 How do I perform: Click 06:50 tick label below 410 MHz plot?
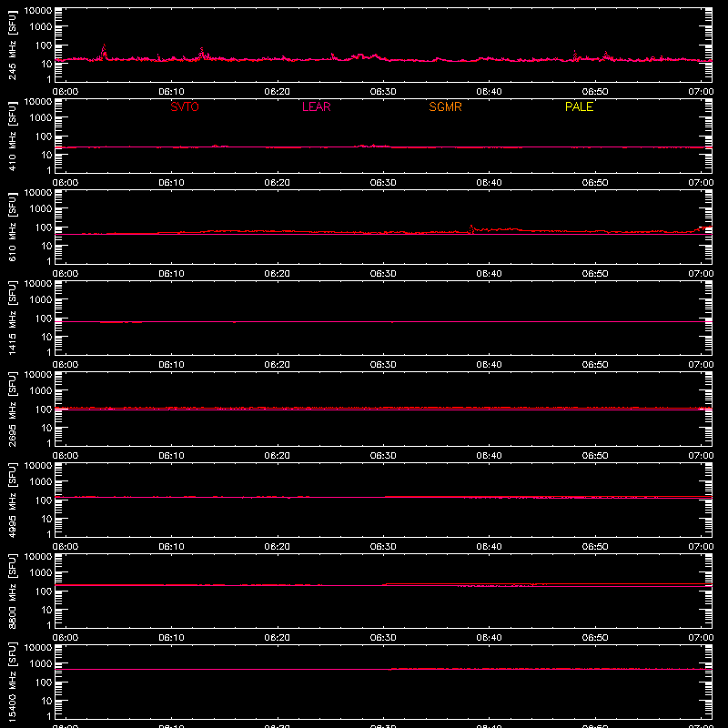(x=595, y=183)
